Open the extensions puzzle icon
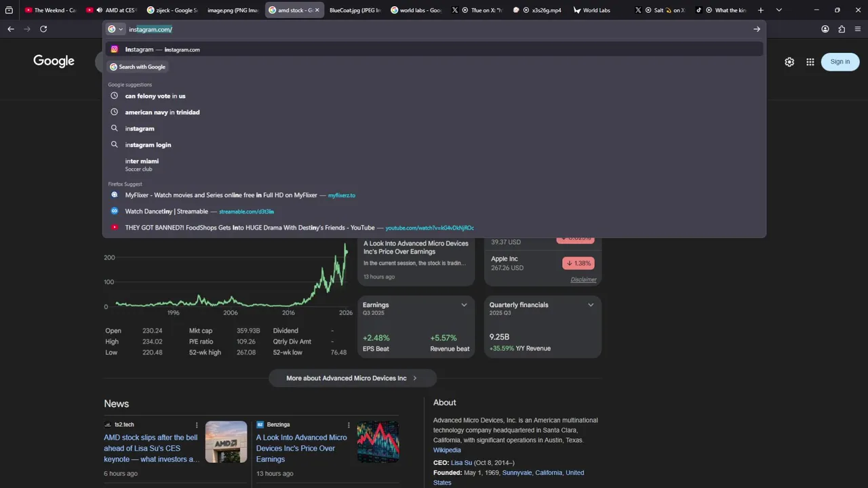Viewport: 868px width, 488px height. click(842, 29)
